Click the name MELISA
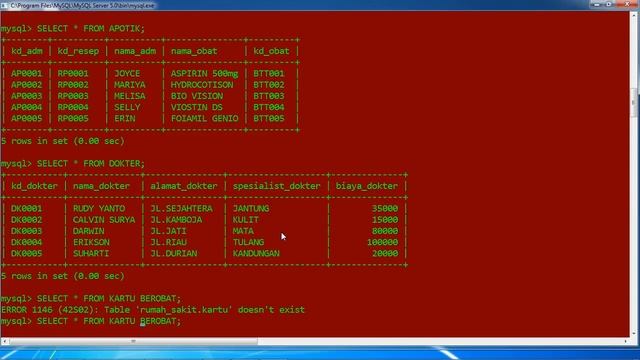 (130, 96)
